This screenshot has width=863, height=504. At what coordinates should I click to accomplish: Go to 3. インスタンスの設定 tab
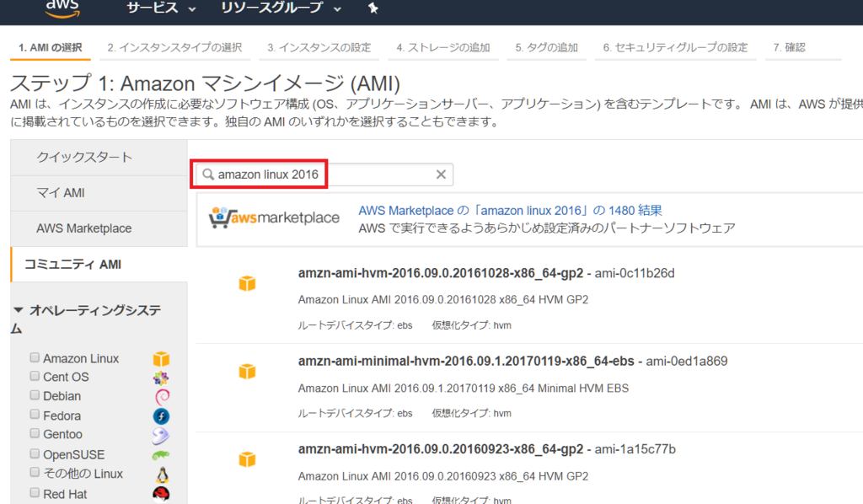click(319, 48)
